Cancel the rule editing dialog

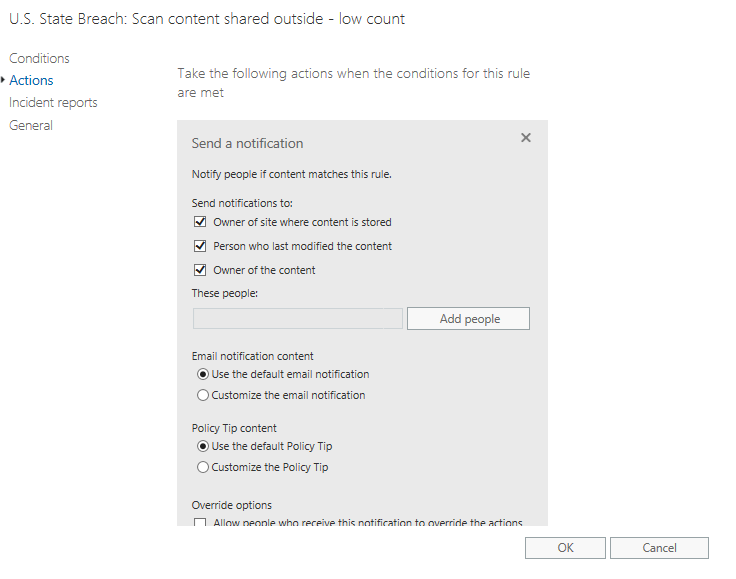click(x=659, y=548)
